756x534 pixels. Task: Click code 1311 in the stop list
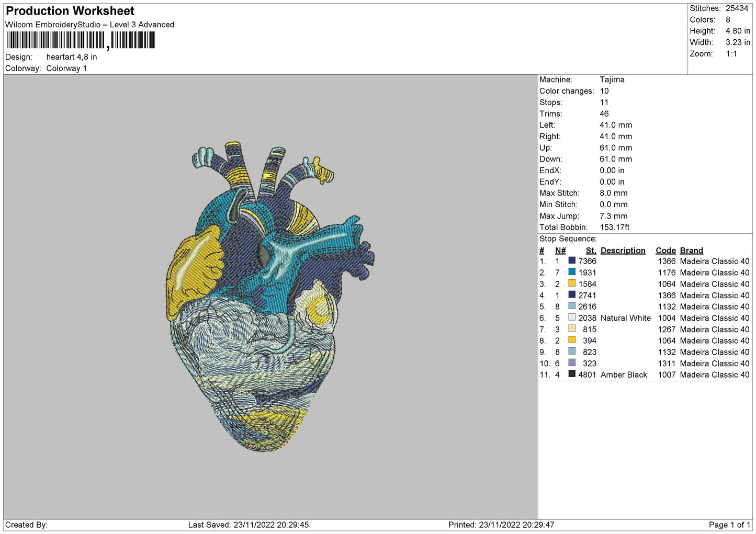click(667, 363)
